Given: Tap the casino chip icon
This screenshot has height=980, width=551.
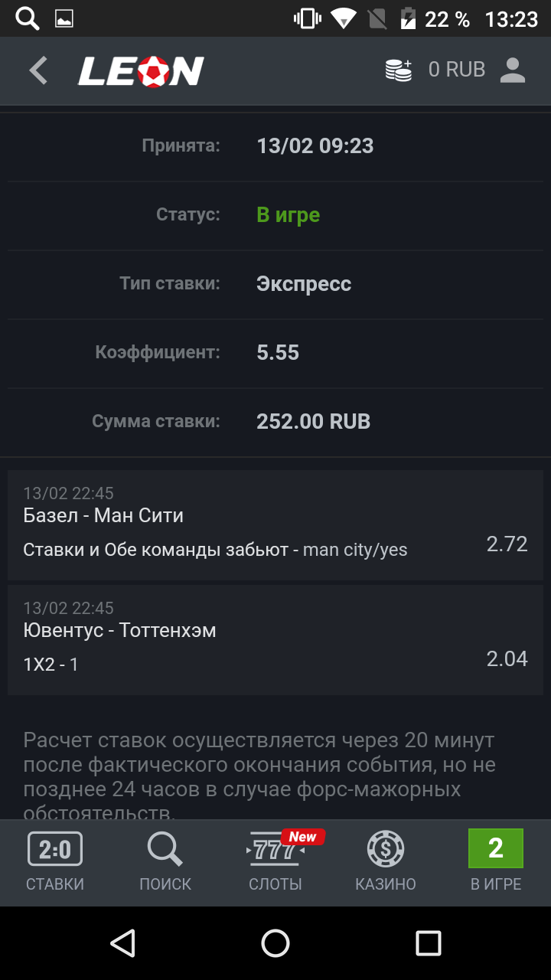Looking at the screenshot, I should point(386,849).
